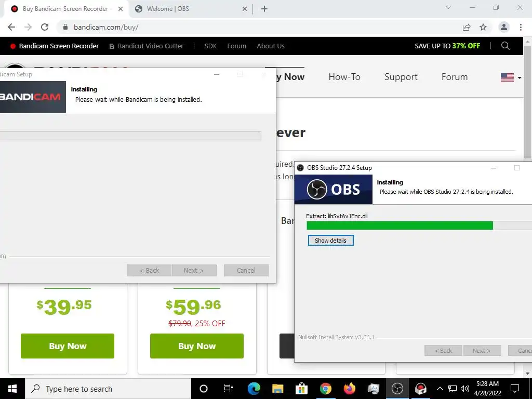Click SAVE UP TO 37% OFF banner

pyautogui.click(x=447, y=46)
